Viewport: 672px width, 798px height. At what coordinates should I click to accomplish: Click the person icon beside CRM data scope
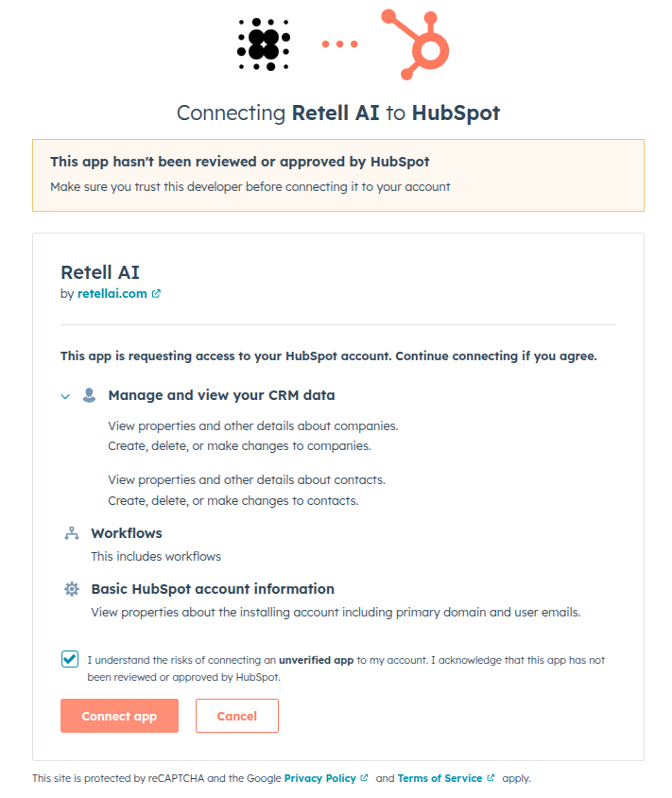(x=89, y=394)
